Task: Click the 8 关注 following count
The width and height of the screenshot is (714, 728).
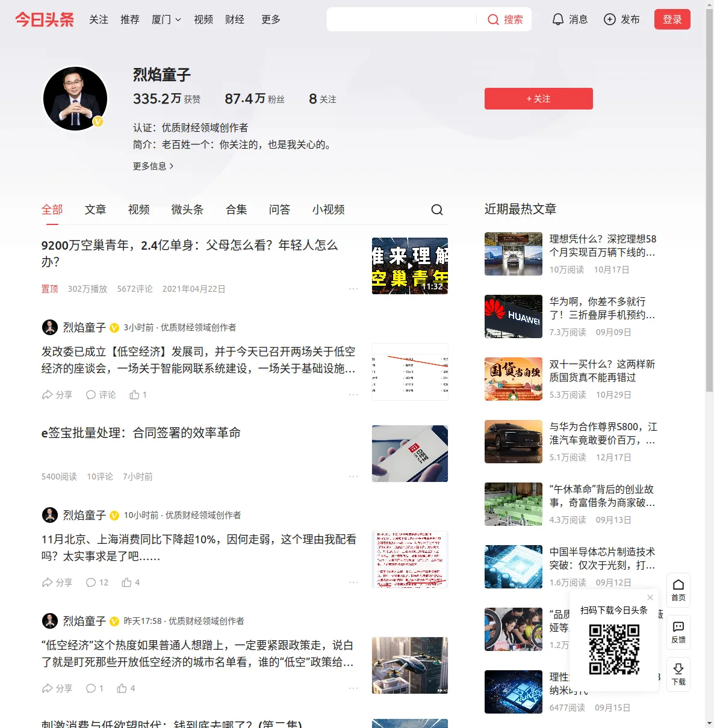Action: pos(323,99)
